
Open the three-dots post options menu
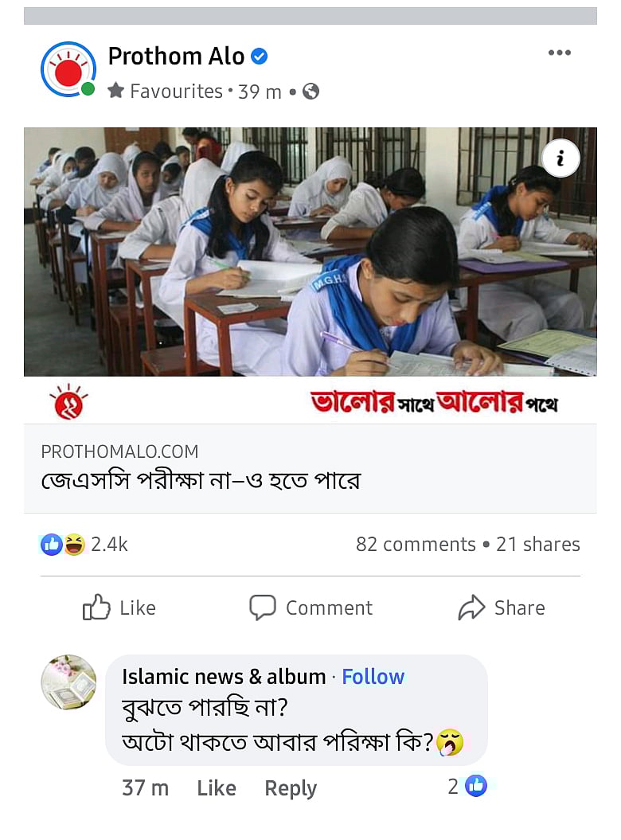click(x=559, y=53)
